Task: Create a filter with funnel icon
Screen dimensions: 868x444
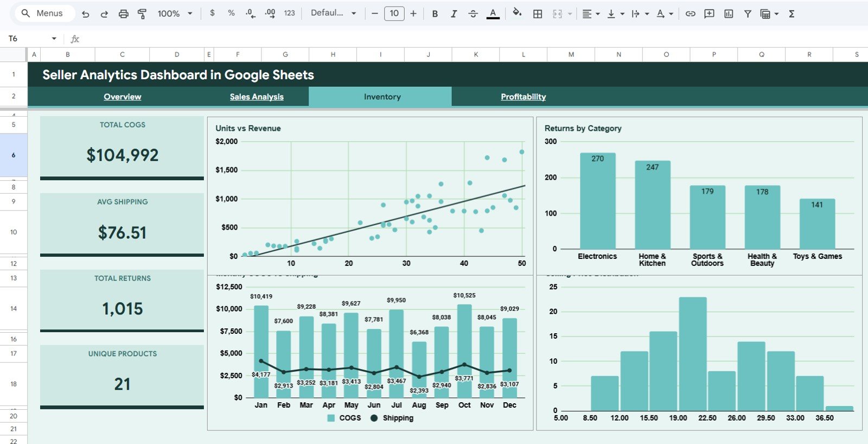Action: pos(748,14)
